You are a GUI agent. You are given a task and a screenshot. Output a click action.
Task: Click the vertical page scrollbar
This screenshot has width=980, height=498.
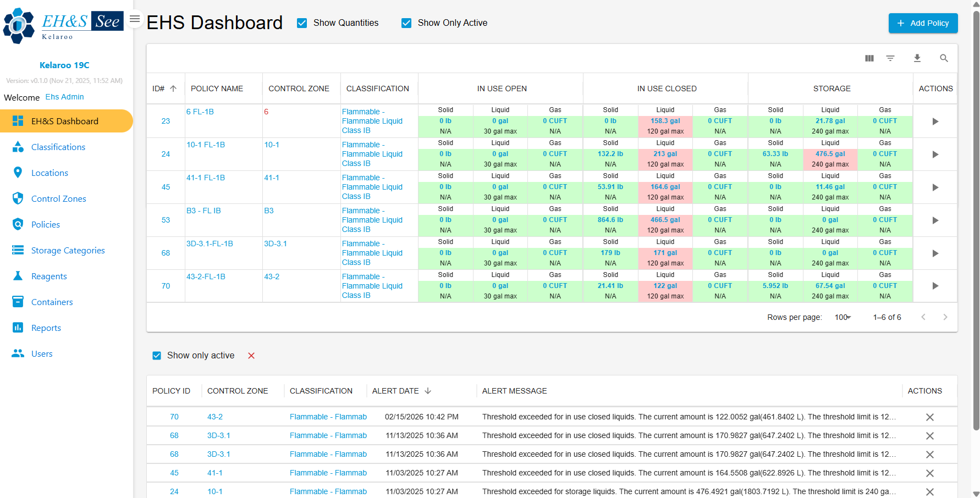pyautogui.click(x=976, y=220)
